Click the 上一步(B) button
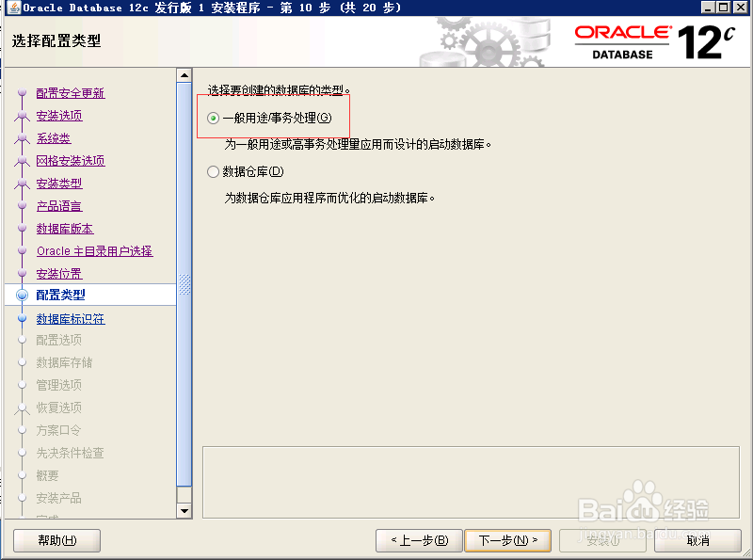This screenshot has width=753, height=560. click(418, 540)
